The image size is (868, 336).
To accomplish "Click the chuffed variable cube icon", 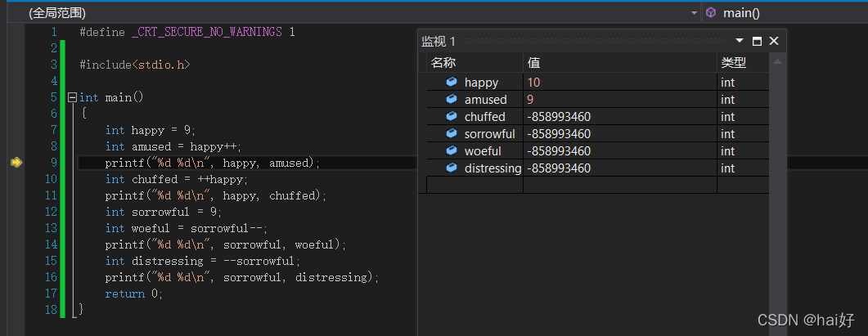I will click(x=452, y=117).
